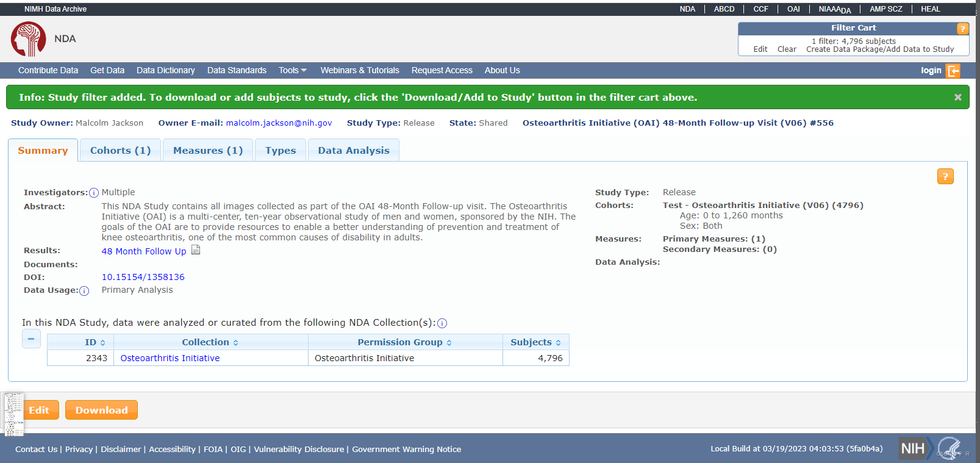Open the Data Analysis tab
980x463 pixels.
pos(354,151)
